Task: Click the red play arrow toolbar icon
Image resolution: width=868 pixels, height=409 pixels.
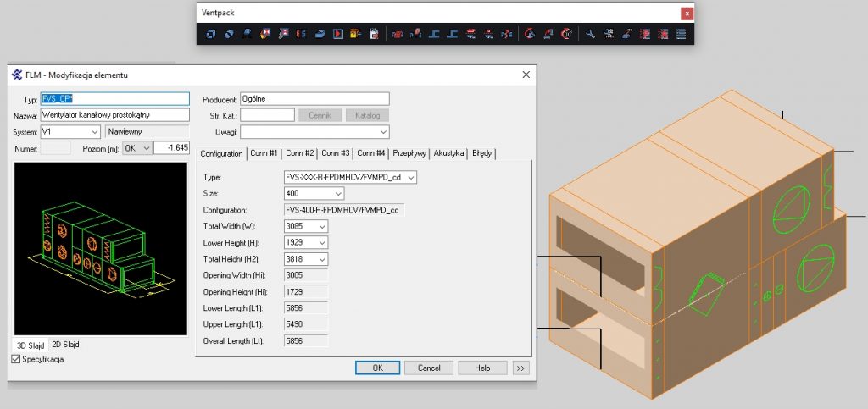Action: tap(337, 35)
